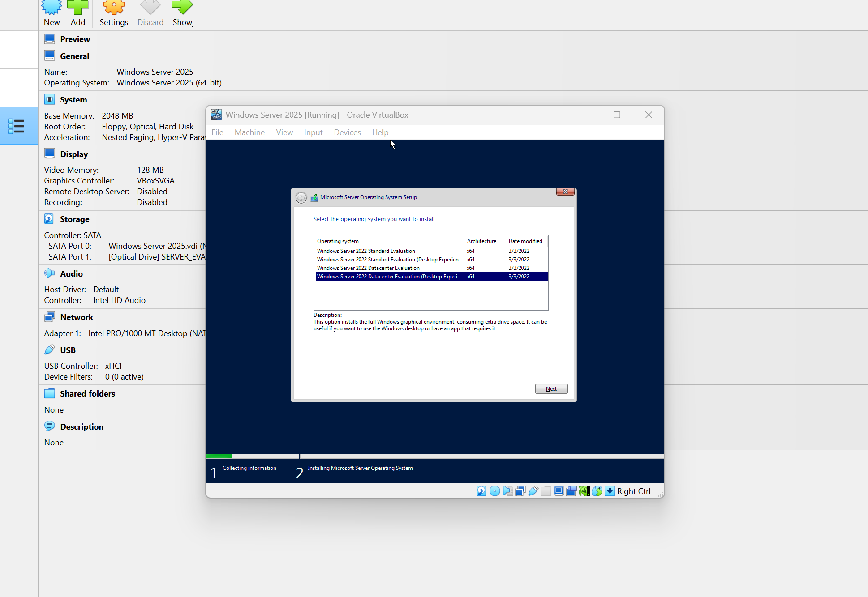868x597 pixels.
Task: Select Datacenter Evaluation (Desktop Experience) highlighted row
Action: point(432,277)
